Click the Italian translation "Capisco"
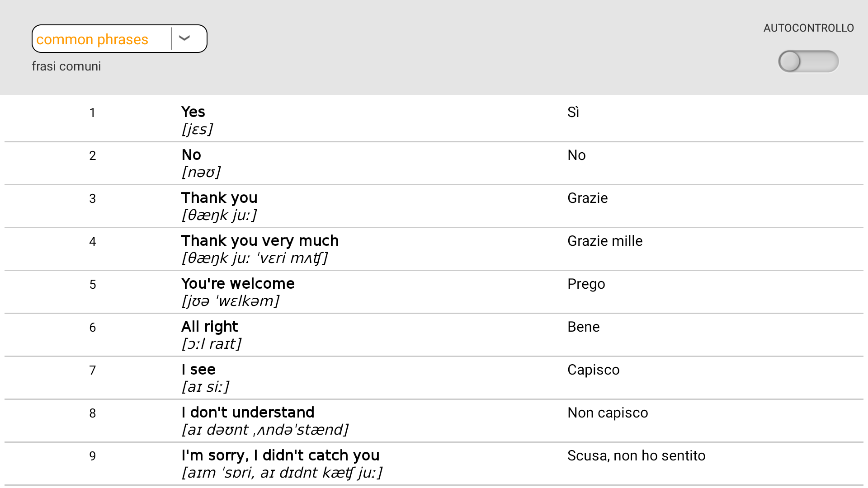 coord(593,370)
